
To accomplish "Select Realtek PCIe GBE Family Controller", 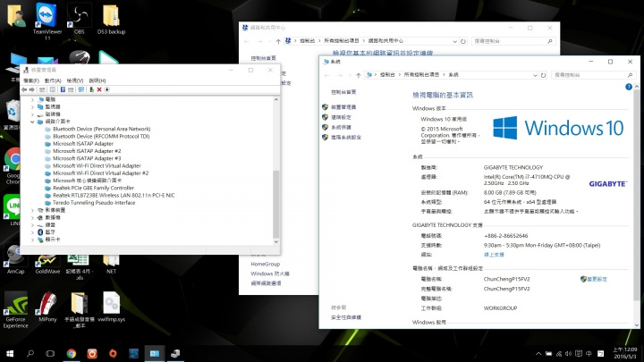I will click(x=93, y=188).
